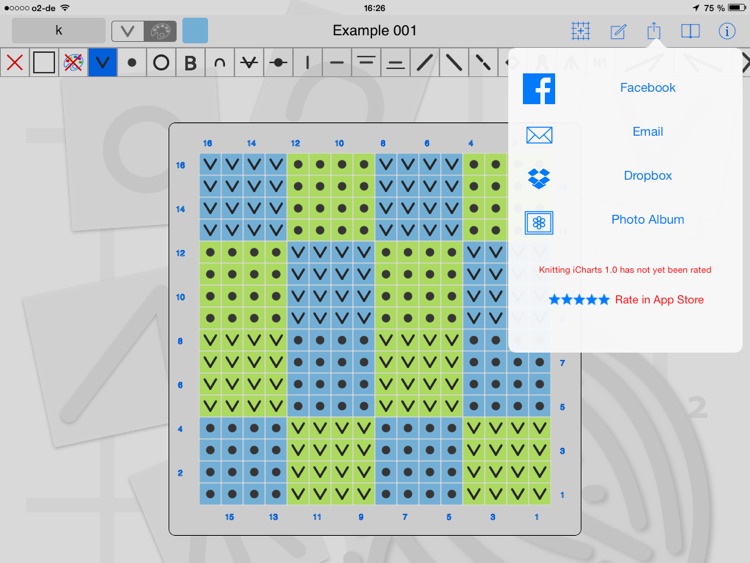Screen dimensions: 750x563
Task: Select the small arch stitch symbol
Action: click(x=220, y=63)
